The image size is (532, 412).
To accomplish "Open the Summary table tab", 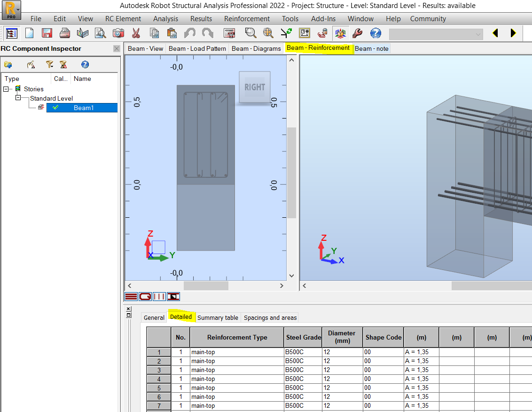I will pyautogui.click(x=218, y=317).
